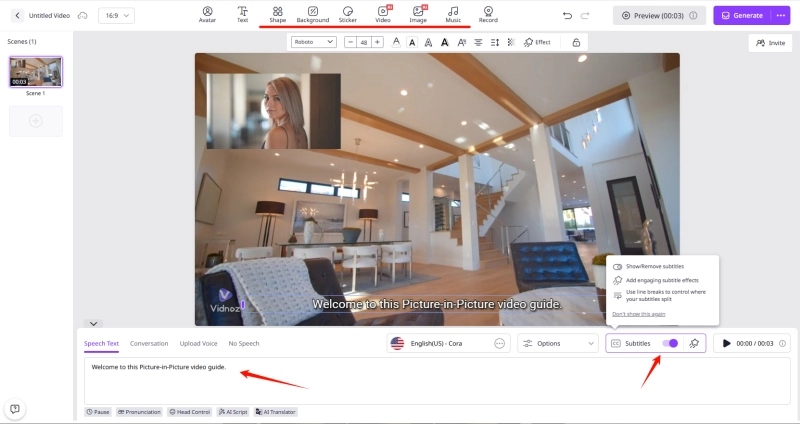This screenshot has height=424, width=800.
Task: Click the cloud save status icon
Action: coord(82,15)
